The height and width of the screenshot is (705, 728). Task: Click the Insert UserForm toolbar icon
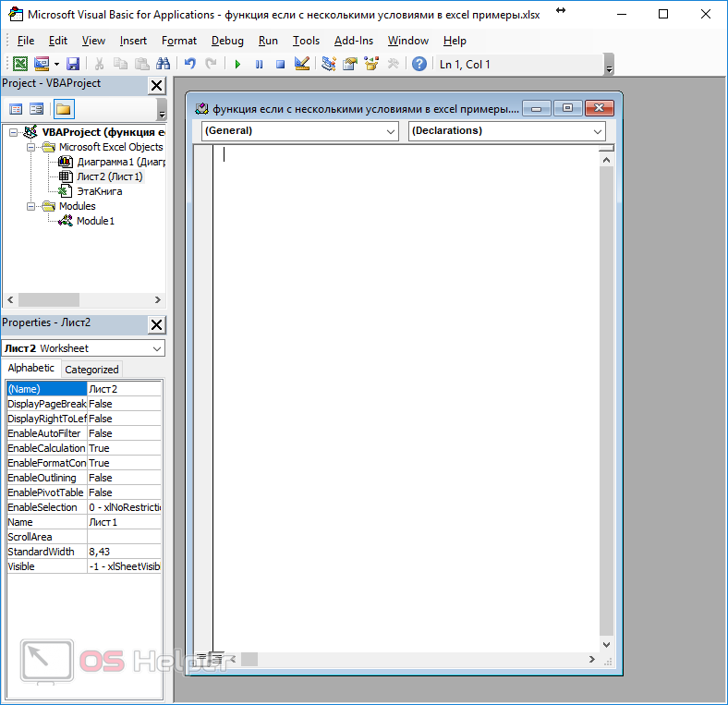[x=42, y=64]
